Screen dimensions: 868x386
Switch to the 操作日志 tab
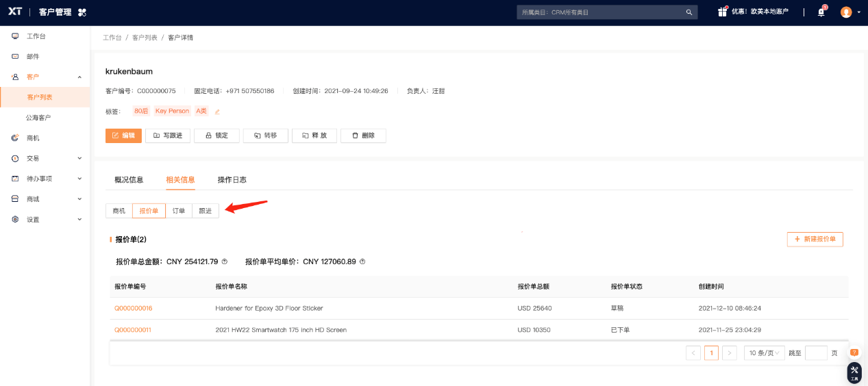point(232,180)
